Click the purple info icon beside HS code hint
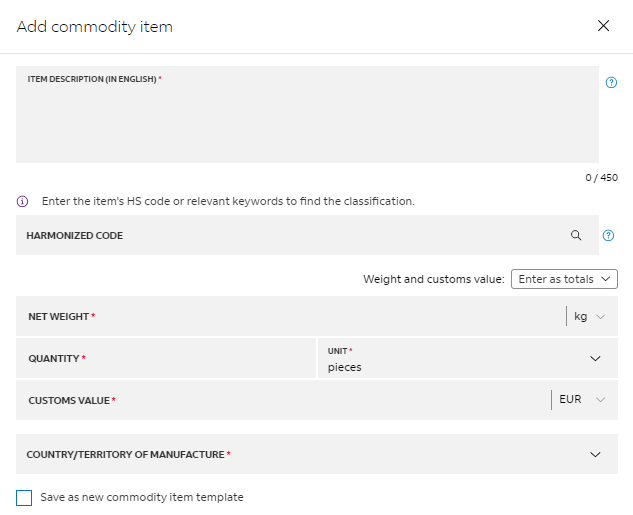The height and width of the screenshot is (515, 633). coord(22,201)
